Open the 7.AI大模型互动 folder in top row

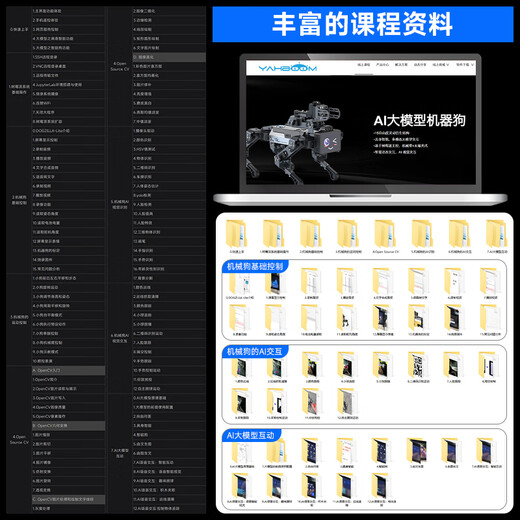tap(497, 233)
